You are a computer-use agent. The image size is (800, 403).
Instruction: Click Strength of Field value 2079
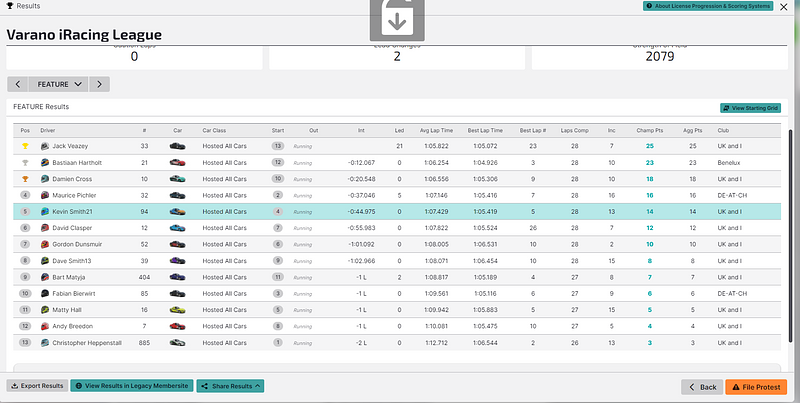pos(660,57)
